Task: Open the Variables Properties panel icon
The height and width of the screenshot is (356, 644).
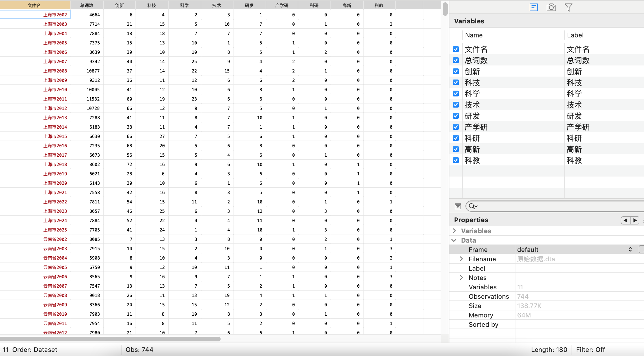Action: [534, 7]
